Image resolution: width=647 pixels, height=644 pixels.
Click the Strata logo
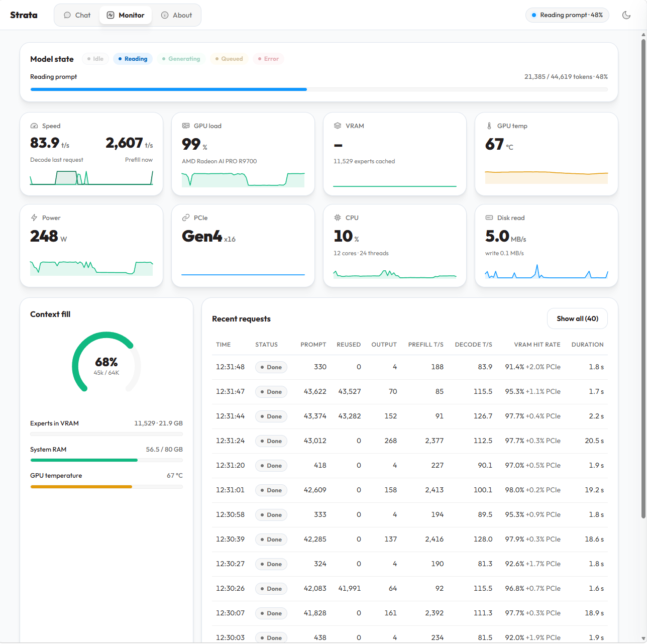24,15
